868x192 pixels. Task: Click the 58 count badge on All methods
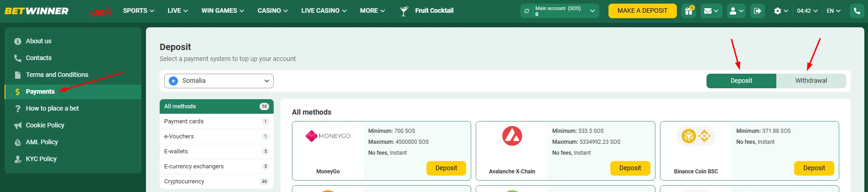(264, 106)
